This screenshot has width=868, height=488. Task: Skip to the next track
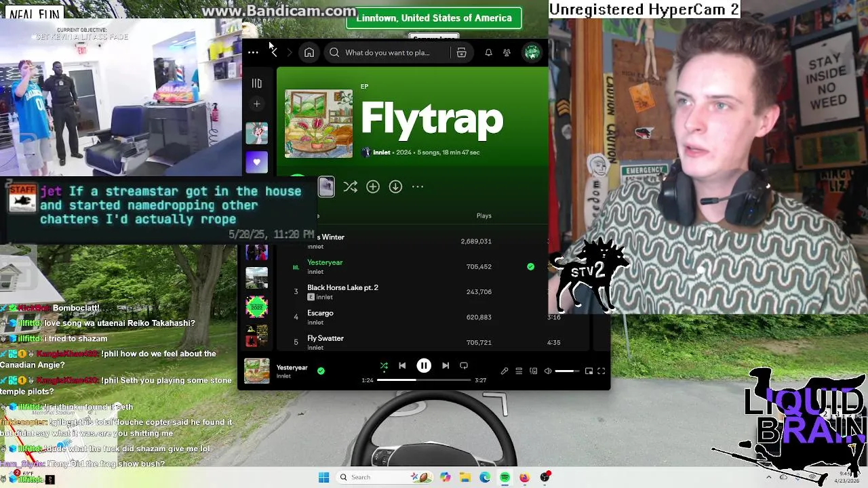tap(446, 365)
